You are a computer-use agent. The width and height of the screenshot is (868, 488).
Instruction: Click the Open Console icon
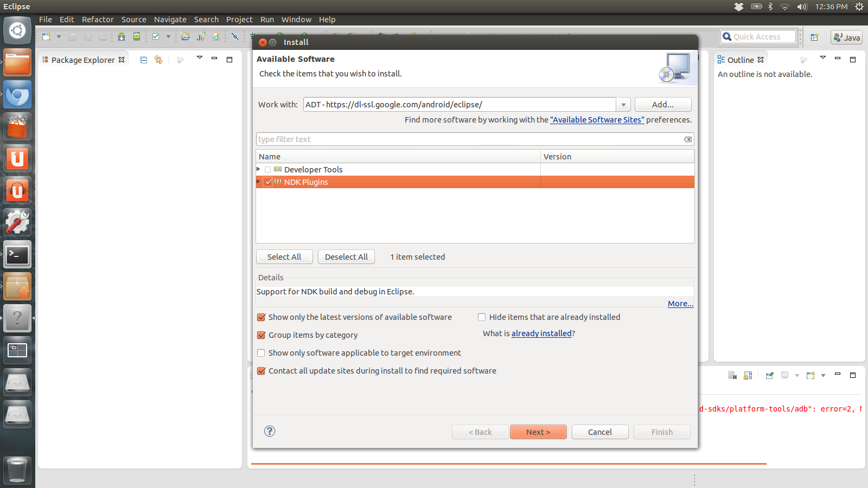pyautogui.click(x=810, y=375)
